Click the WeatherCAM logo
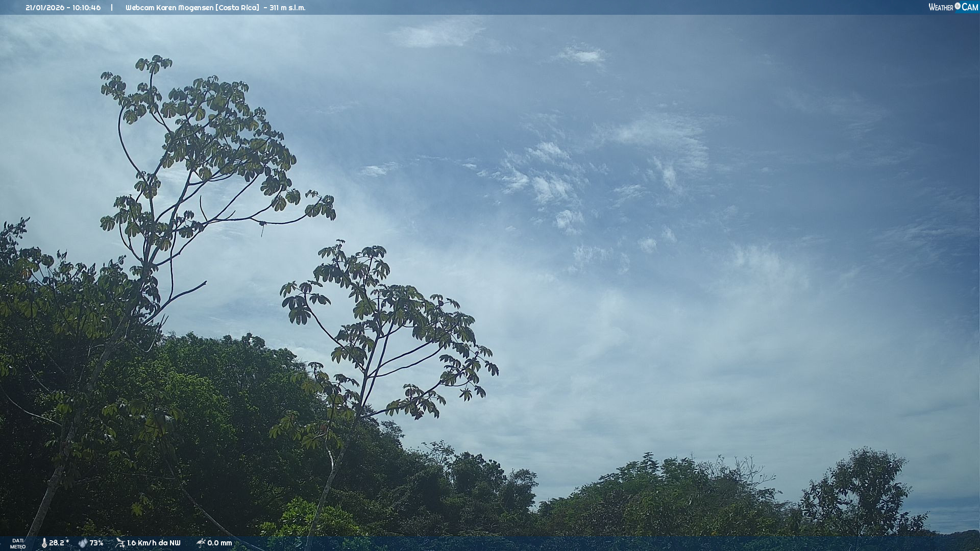980x551 pixels. [952, 7]
